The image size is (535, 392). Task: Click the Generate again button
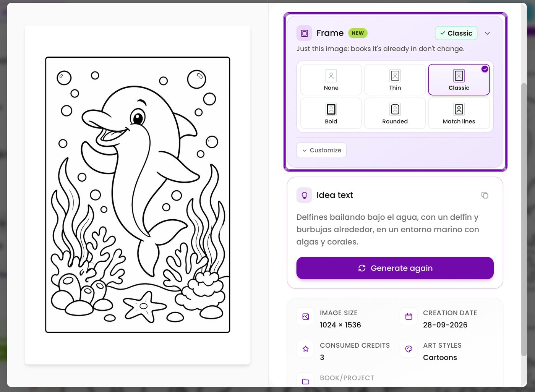tap(395, 268)
